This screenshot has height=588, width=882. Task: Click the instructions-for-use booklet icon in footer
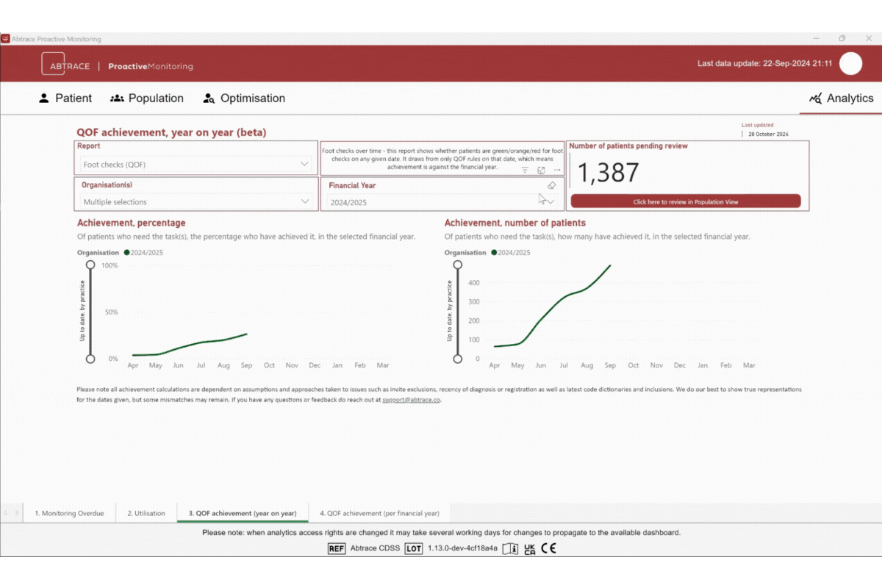coord(510,548)
